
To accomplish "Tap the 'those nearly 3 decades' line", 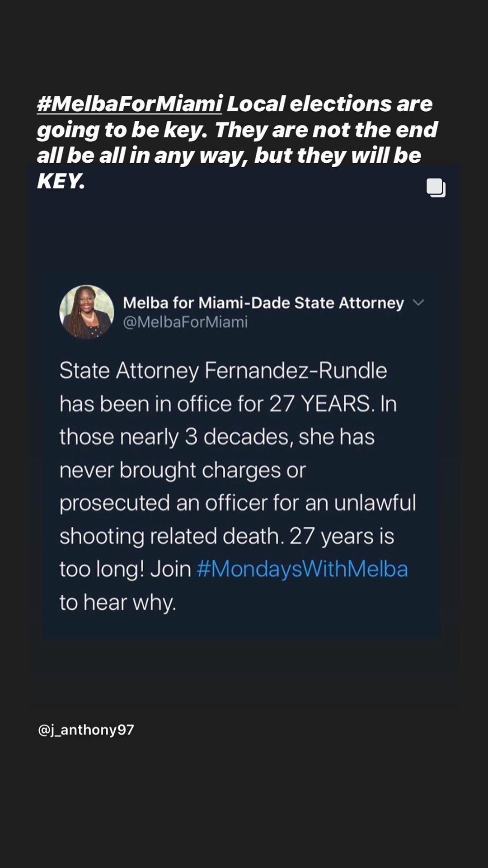I will [x=217, y=437].
